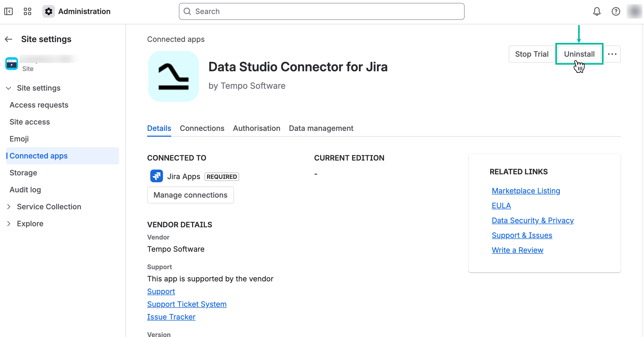Click inside the Search field

click(x=321, y=11)
